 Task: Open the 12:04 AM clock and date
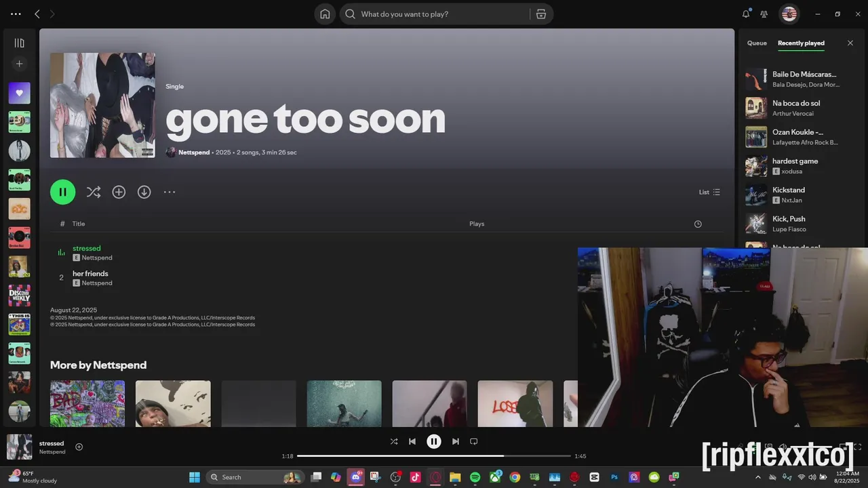(x=847, y=477)
